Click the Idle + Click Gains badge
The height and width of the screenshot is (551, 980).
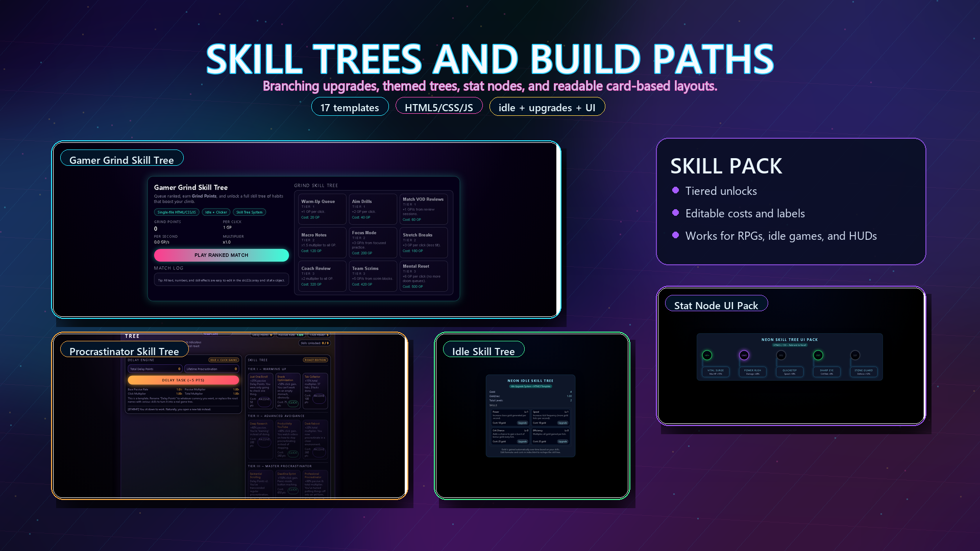tap(224, 360)
